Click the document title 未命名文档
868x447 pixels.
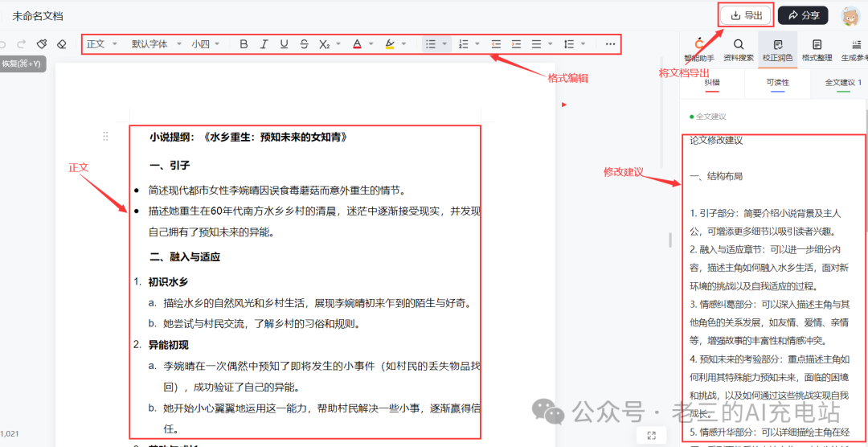point(38,16)
